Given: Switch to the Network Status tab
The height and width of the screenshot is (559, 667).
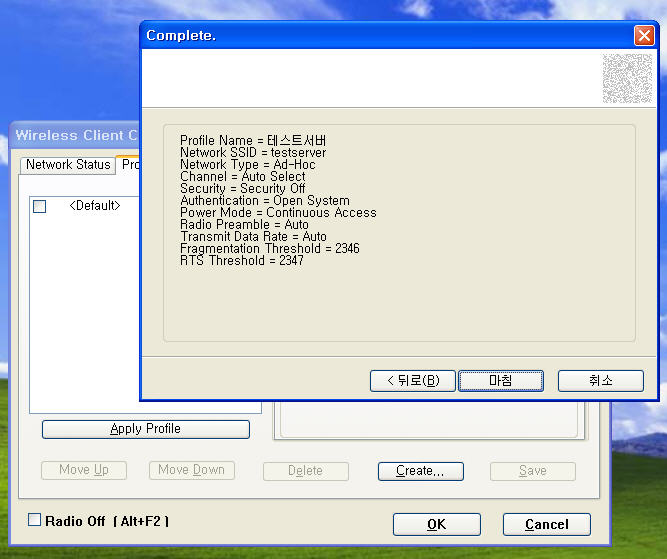Looking at the screenshot, I should 68,165.
